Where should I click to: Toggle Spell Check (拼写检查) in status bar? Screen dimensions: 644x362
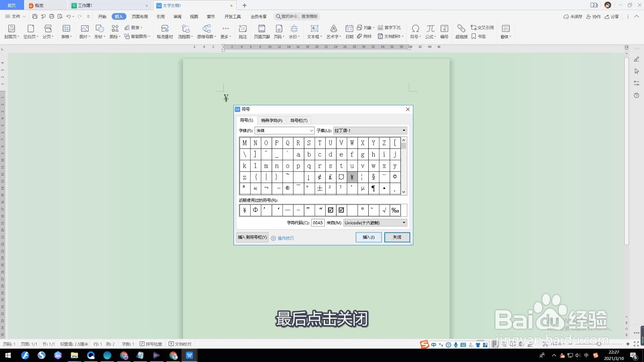point(151,344)
